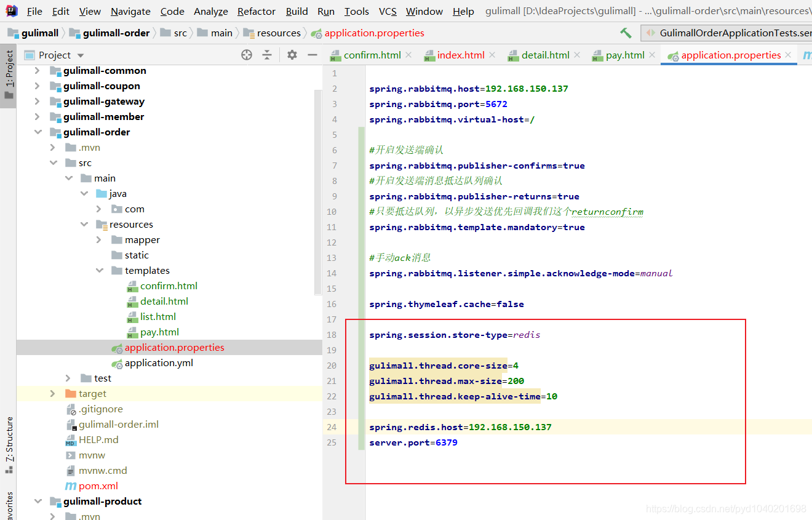
Task: Click the Project tree vertical scrollbar
Action: coord(318,192)
